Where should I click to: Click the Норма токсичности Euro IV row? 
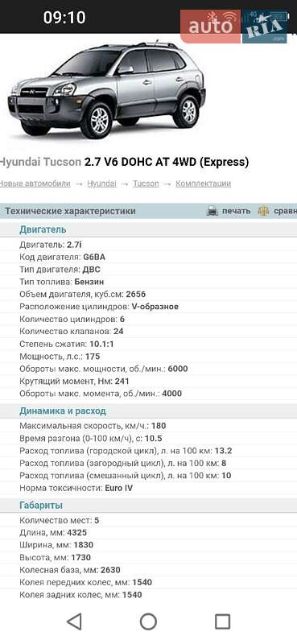(148, 489)
